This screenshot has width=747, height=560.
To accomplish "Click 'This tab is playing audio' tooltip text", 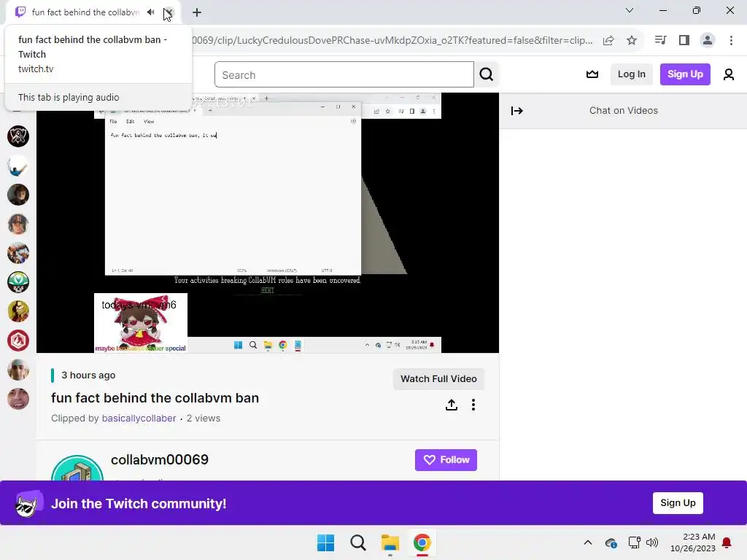I will (x=69, y=97).
